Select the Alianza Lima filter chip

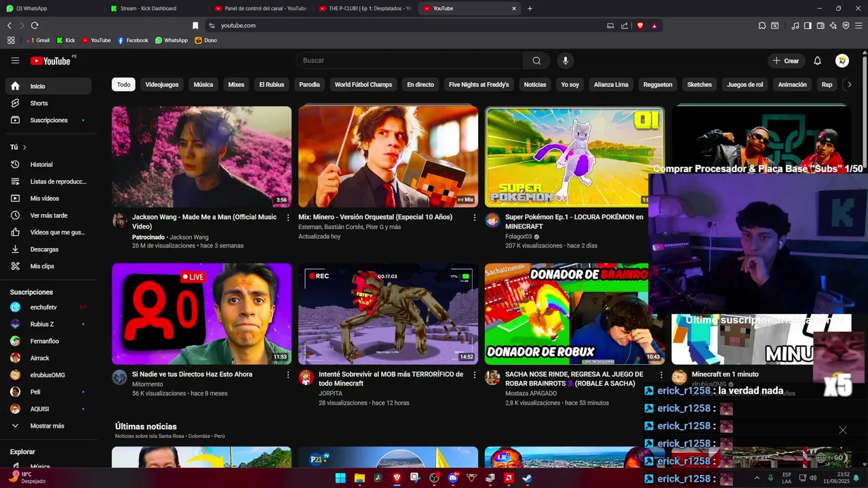click(x=611, y=85)
